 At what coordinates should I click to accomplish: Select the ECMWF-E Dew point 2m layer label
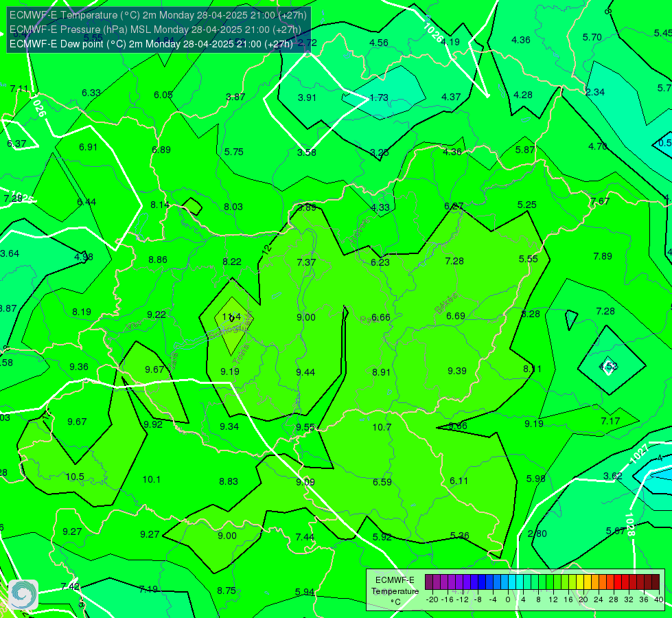[151, 44]
